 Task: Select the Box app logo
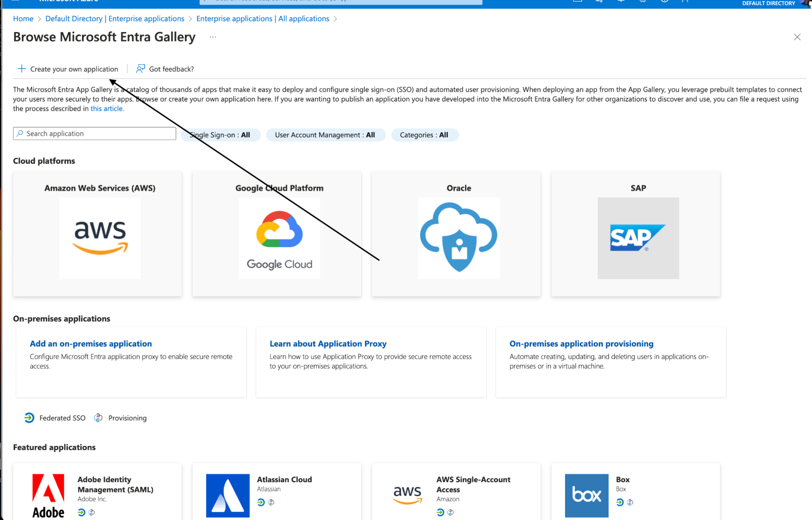point(587,496)
